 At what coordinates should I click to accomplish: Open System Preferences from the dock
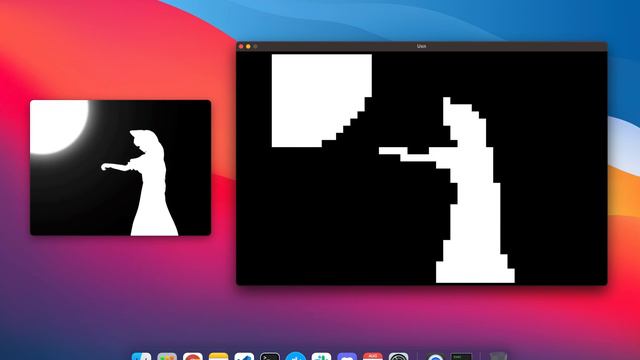click(398, 356)
